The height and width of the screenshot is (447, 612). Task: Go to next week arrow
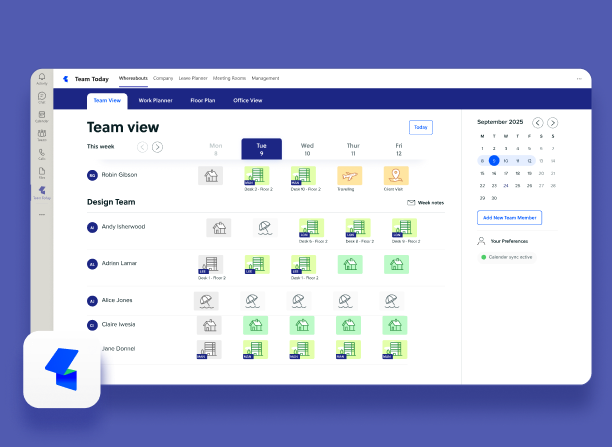click(x=157, y=147)
